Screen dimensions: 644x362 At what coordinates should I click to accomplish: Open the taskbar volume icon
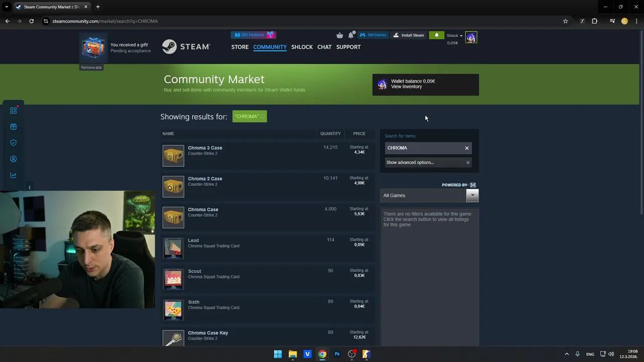coord(611,354)
